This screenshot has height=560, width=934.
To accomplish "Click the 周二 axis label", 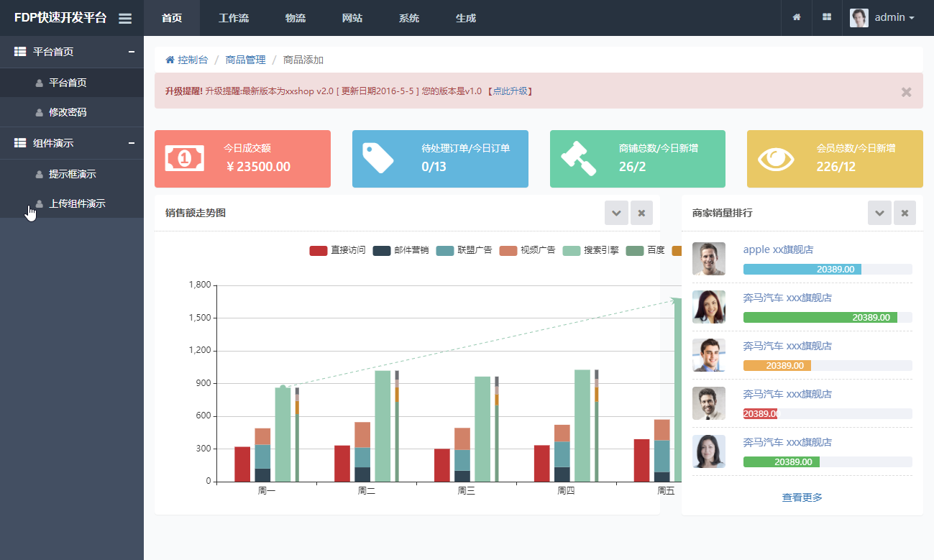I will (x=367, y=491).
